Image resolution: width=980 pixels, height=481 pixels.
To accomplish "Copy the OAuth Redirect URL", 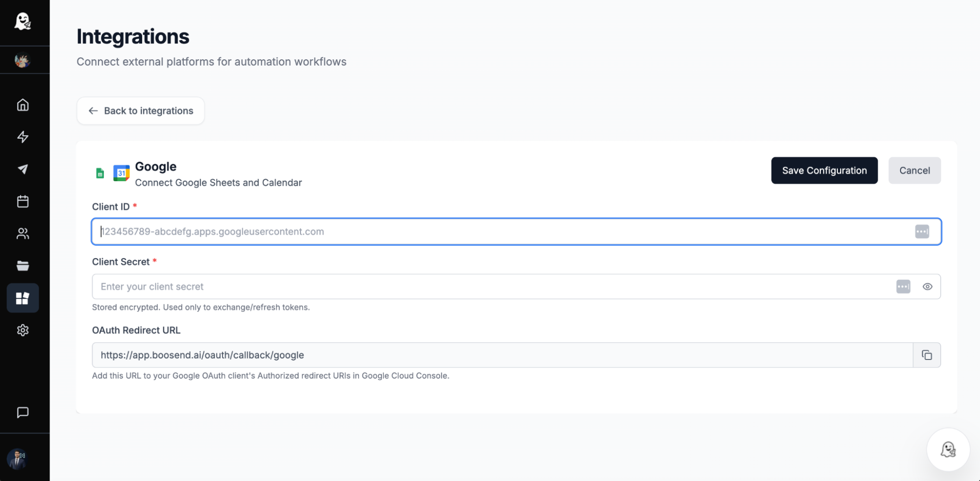I will (x=927, y=354).
